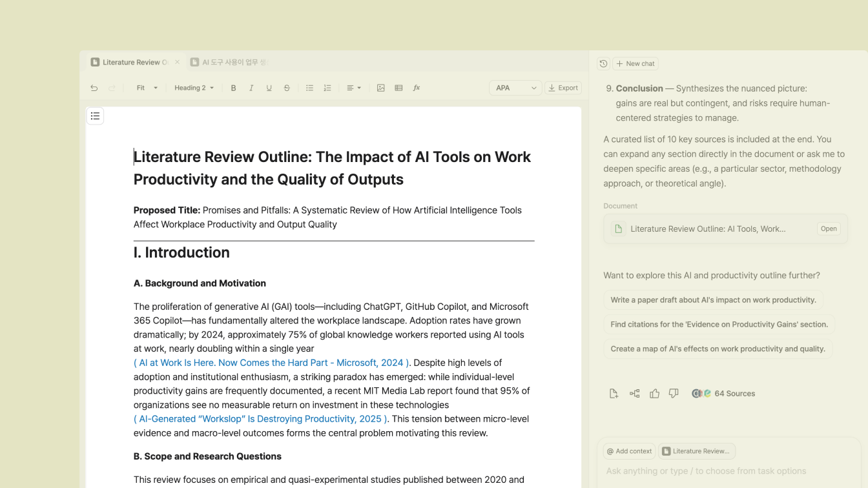Toggle bold formatting

point(233,87)
